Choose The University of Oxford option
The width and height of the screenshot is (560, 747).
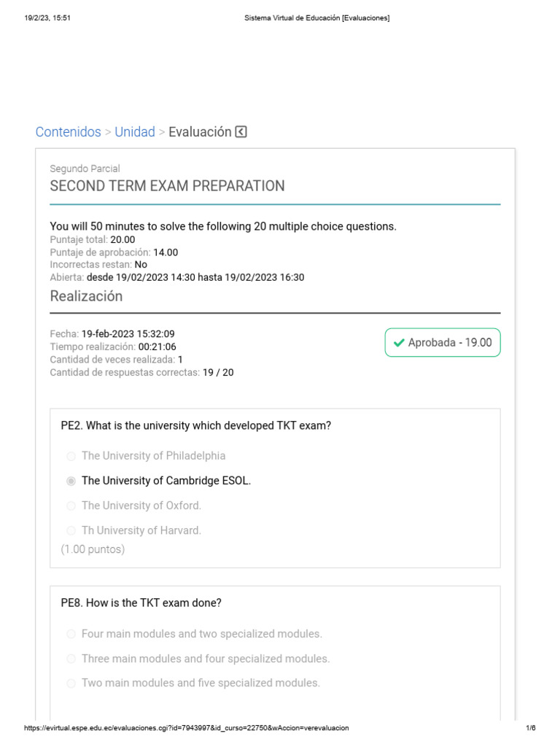71,506
